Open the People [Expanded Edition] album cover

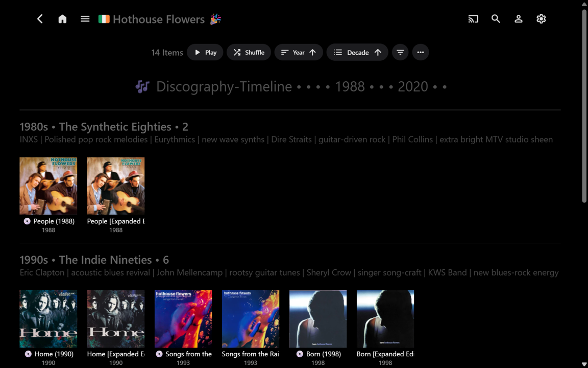tap(115, 186)
